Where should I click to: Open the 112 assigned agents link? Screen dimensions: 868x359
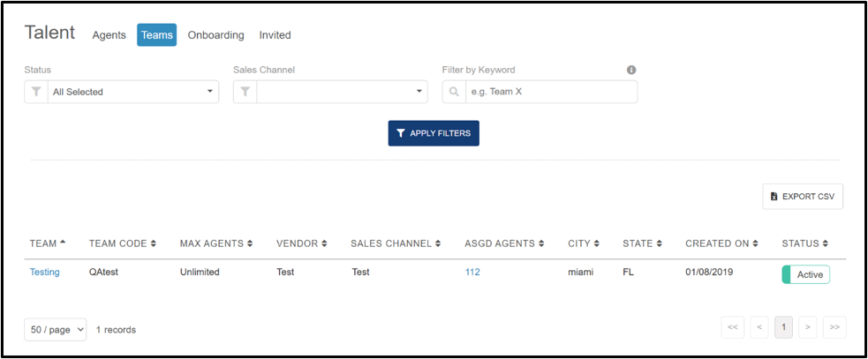click(472, 273)
